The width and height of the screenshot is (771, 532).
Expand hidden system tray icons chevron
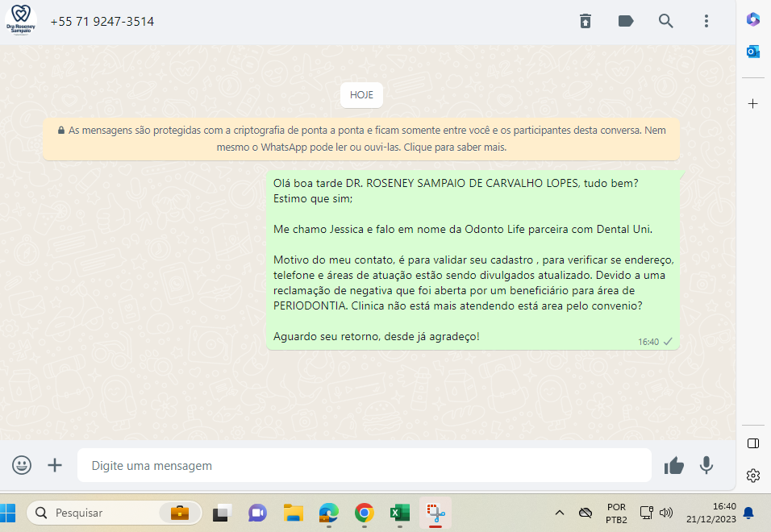[x=559, y=513]
